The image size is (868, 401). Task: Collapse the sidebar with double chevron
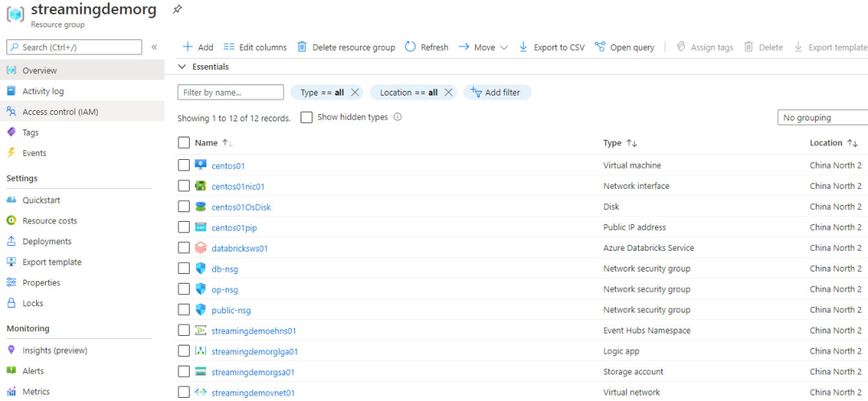pos(154,47)
